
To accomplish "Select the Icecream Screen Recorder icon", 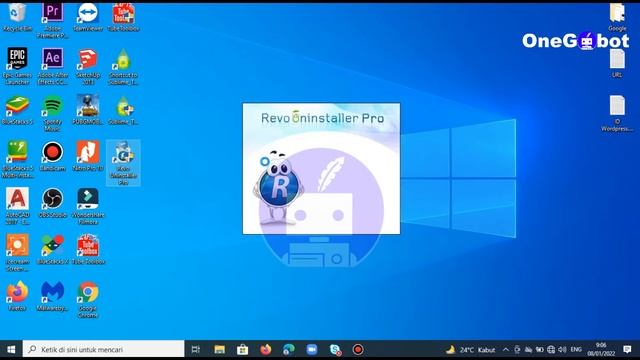I will click(x=17, y=252).
